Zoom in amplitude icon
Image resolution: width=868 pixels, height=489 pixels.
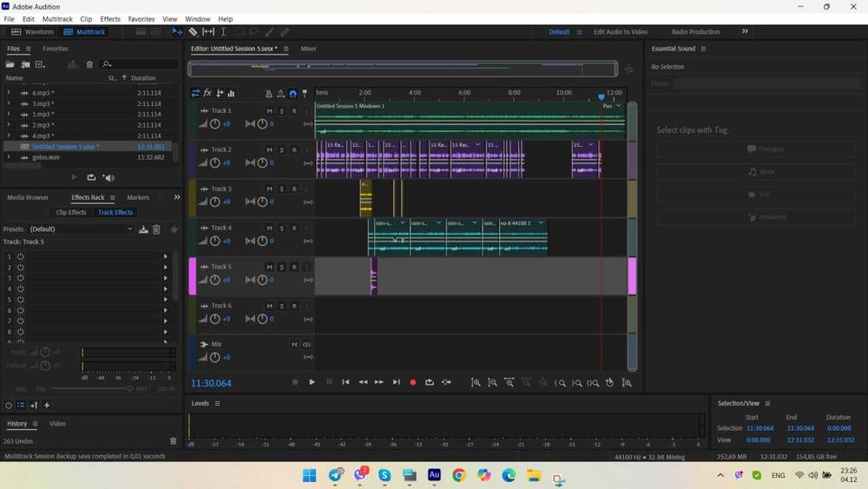pos(476,383)
